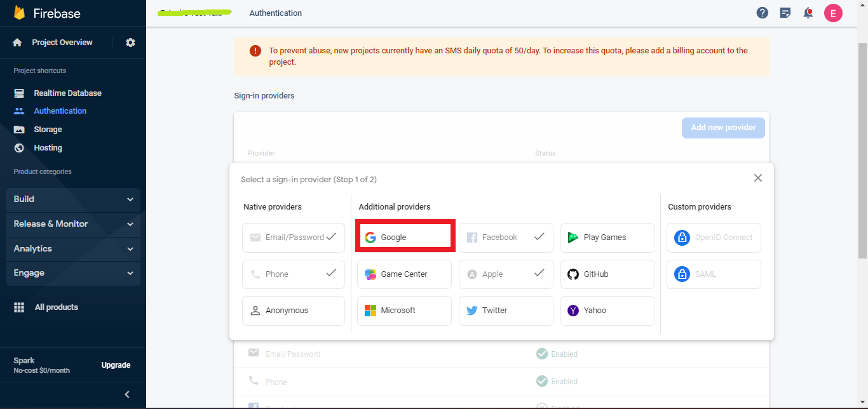Go to Hosting in sidebar
Image resolution: width=868 pixels, height=409 pixels.
pyautogui.click(x=48, y=148)
